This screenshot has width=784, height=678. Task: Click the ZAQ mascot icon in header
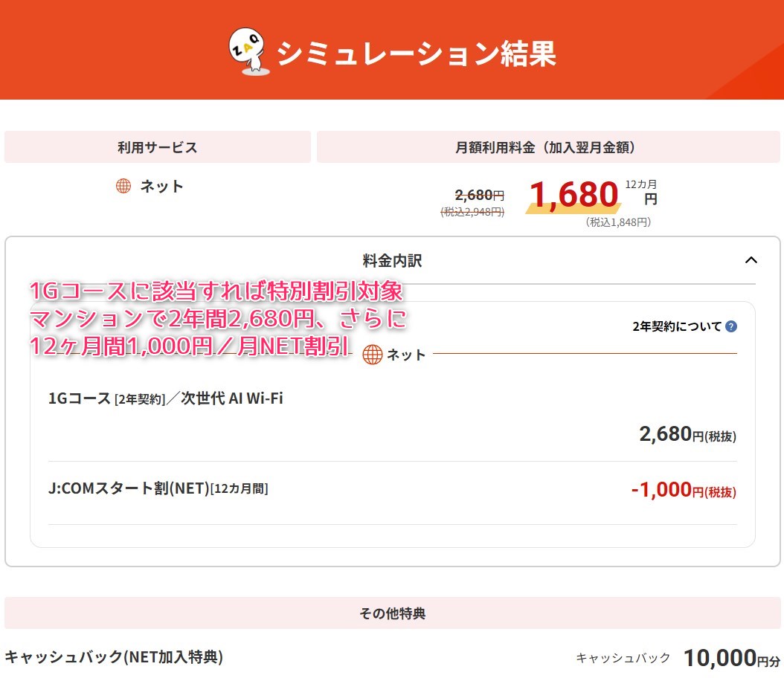251,51
